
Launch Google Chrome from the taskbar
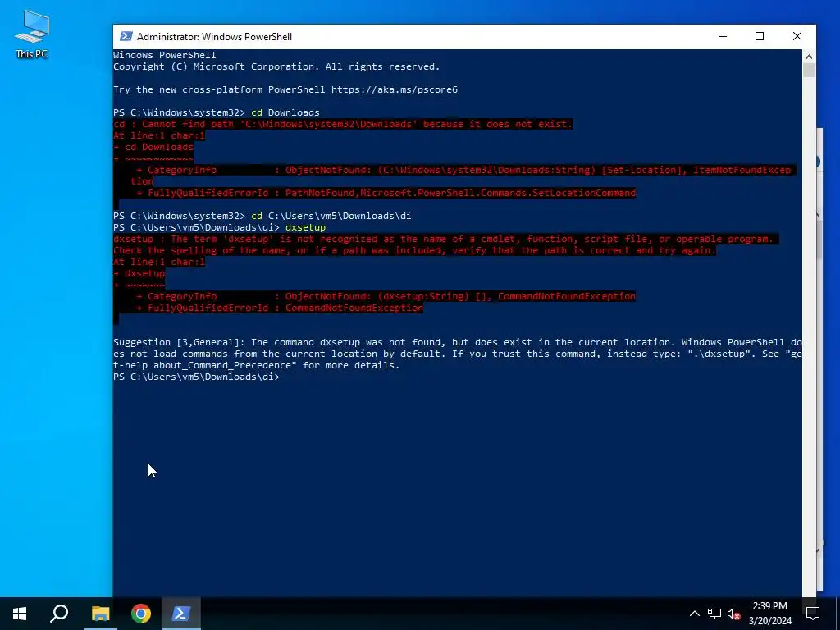[141, 614]
